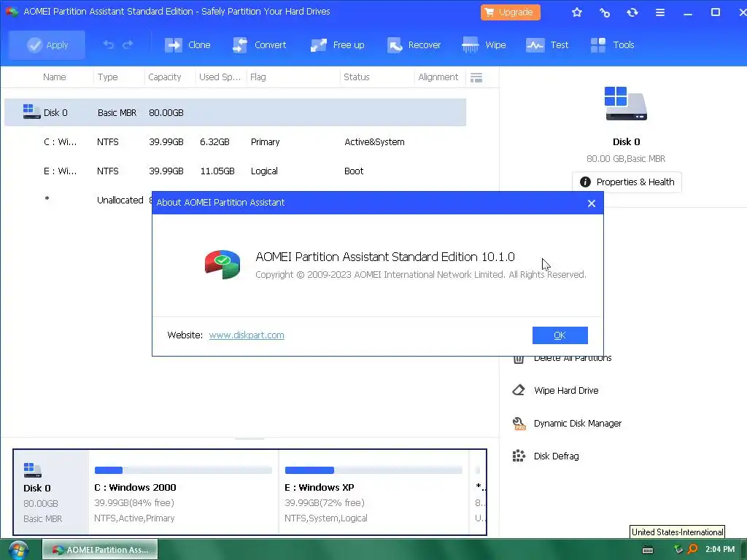Screen dimensions: 747x560
Task: Select the Disk 0 row in list
Action: click(235, 112)
